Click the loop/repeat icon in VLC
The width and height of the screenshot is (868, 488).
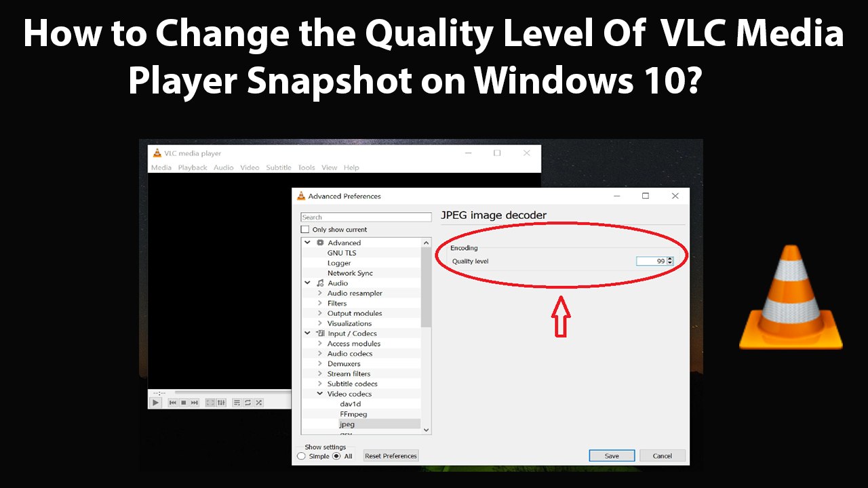click(x=248, y=403)
